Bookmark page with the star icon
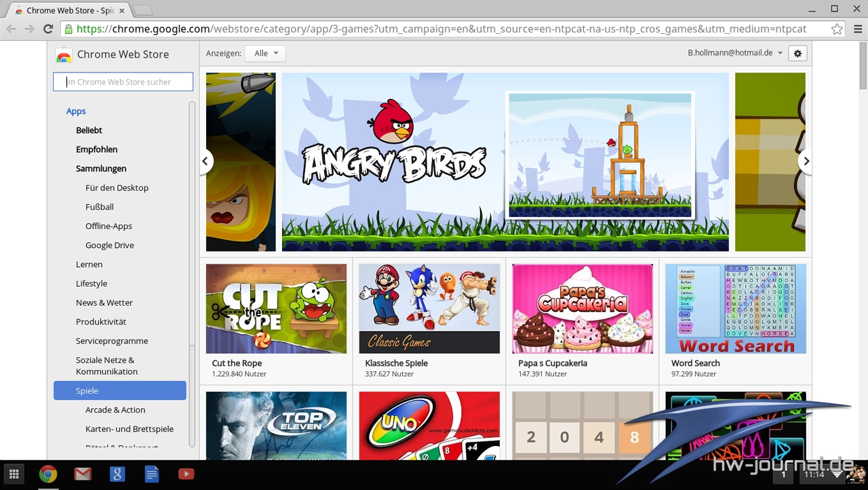 (x=837, y=29)
